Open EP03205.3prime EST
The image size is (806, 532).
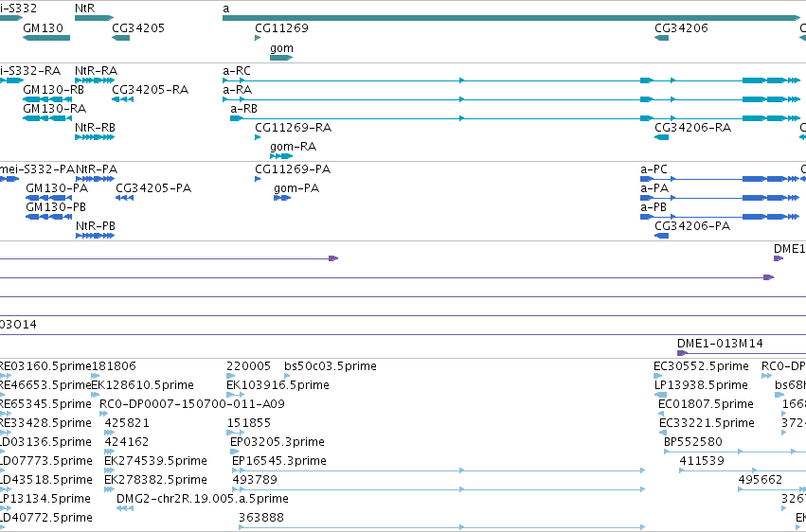[234, 452]
